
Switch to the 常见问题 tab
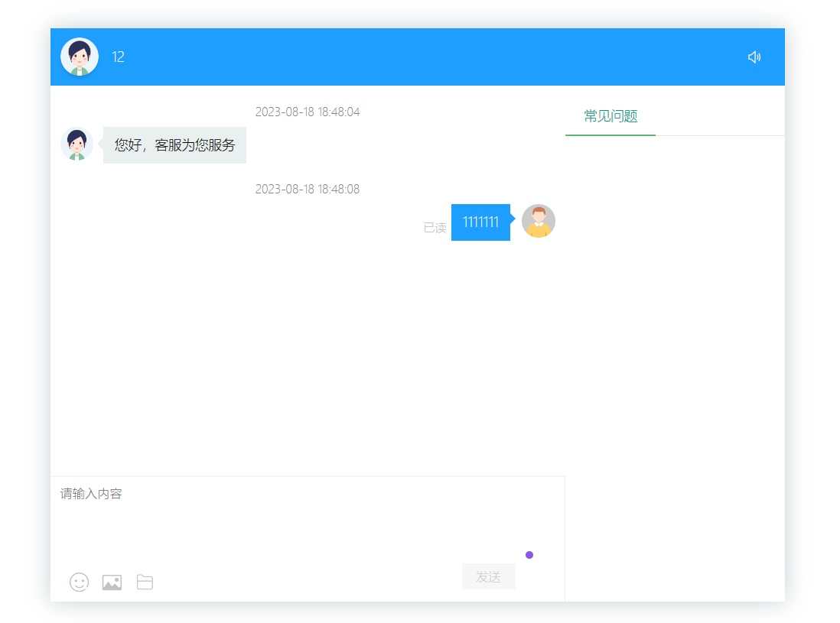tap(610, 116)
